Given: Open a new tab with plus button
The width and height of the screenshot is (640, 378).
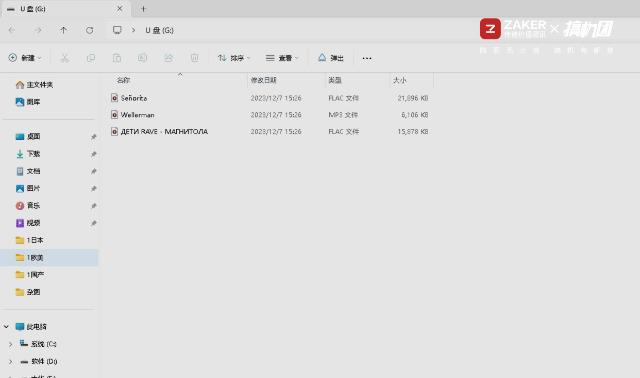Looking at the screenshot, I should click(x=143, y=9).
